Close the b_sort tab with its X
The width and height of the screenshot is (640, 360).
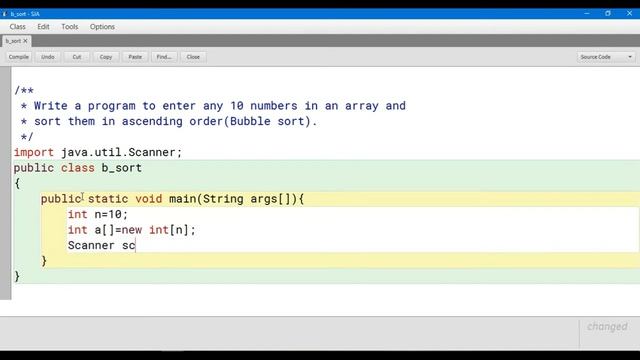pos(25,41)
